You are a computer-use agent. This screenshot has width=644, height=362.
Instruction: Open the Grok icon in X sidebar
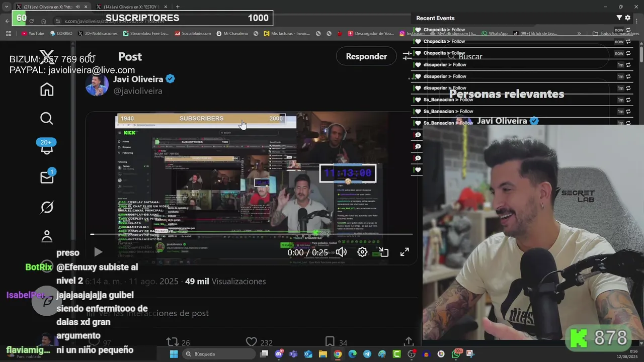click(47, 207)
